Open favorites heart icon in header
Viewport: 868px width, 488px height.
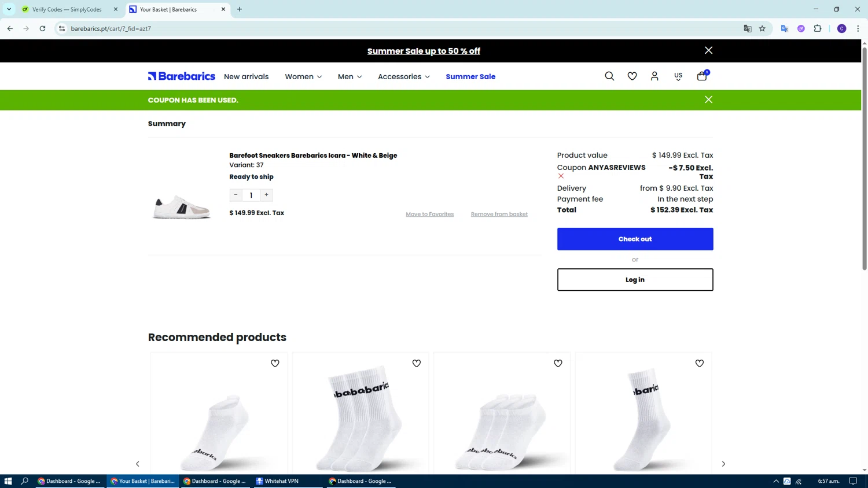632,76
